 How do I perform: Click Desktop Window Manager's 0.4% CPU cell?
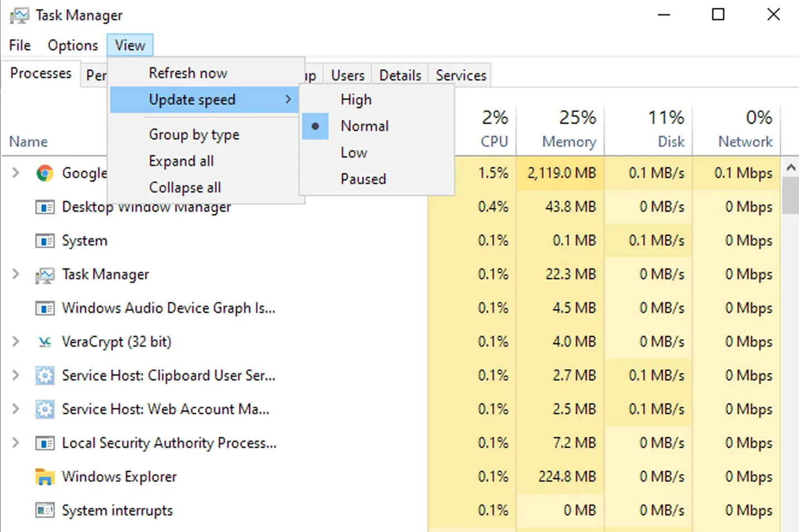tap(493, 207)
